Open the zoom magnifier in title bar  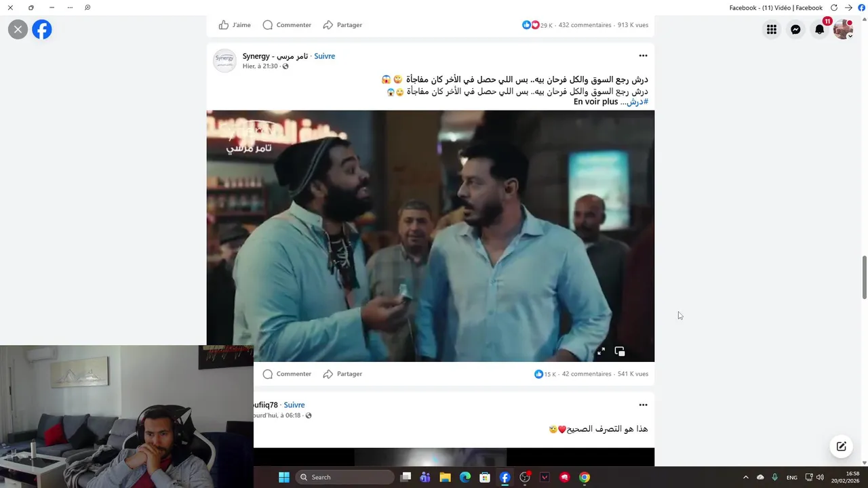coord(87,7)
